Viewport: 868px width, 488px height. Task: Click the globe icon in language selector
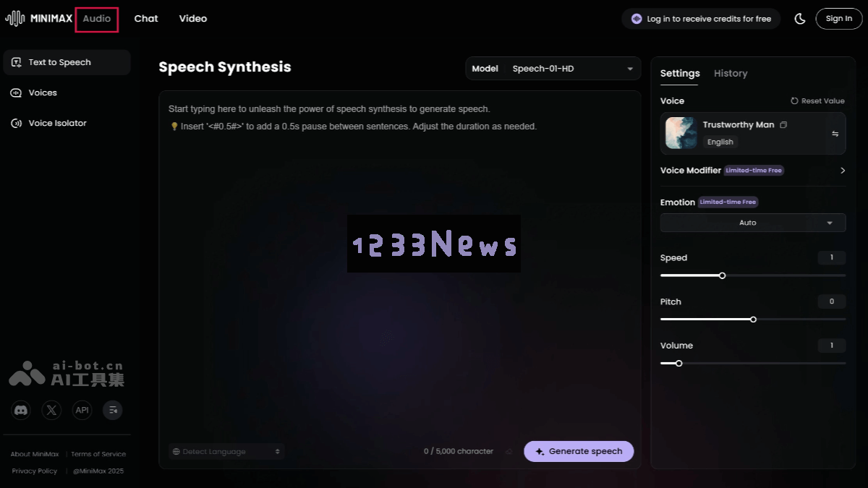[x=176, y=452]
